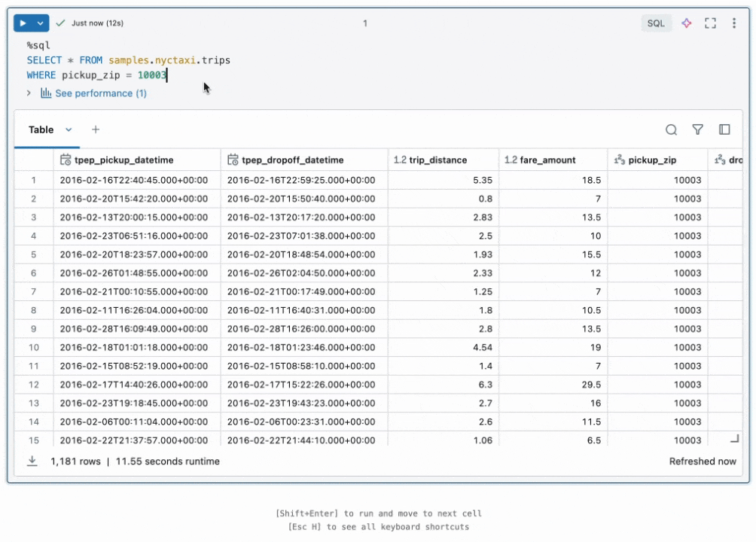Download the query results
756x542 pixels.
32,461
